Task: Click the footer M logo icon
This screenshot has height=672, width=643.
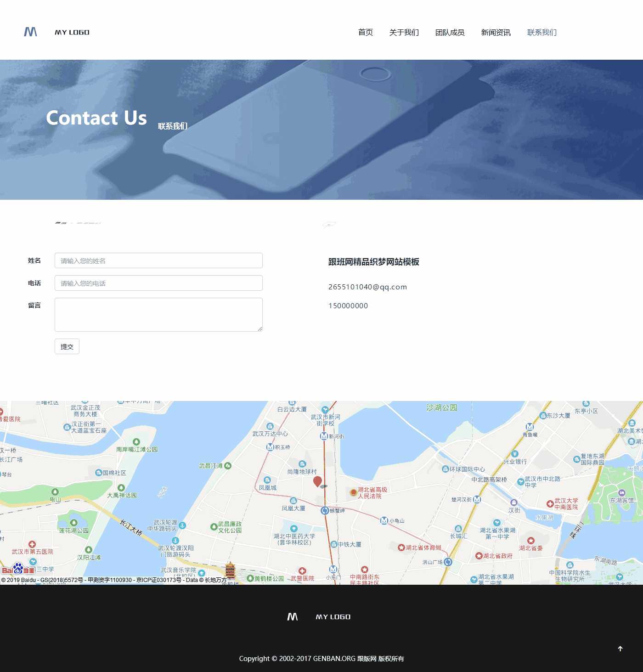Action: tap(293, 616)
